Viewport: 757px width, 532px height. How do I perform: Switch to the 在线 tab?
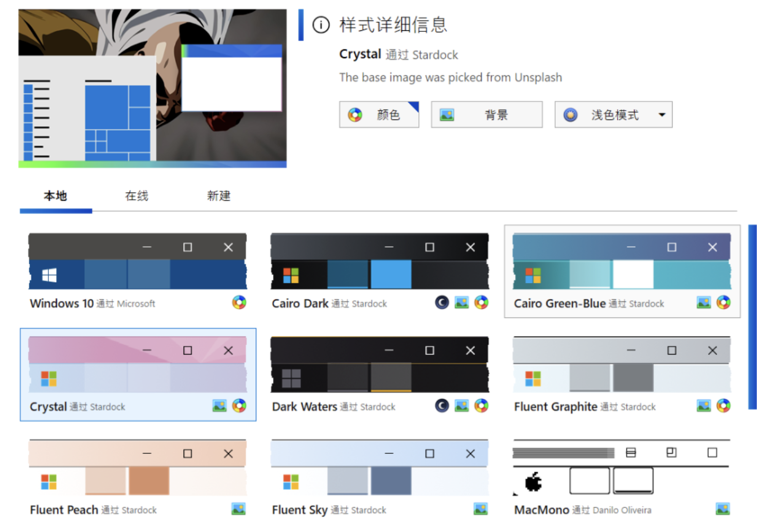[136, 196]
